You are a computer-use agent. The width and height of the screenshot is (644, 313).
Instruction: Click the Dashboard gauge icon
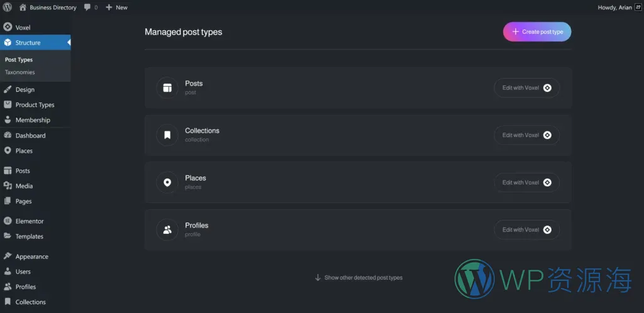click(8, 135)
